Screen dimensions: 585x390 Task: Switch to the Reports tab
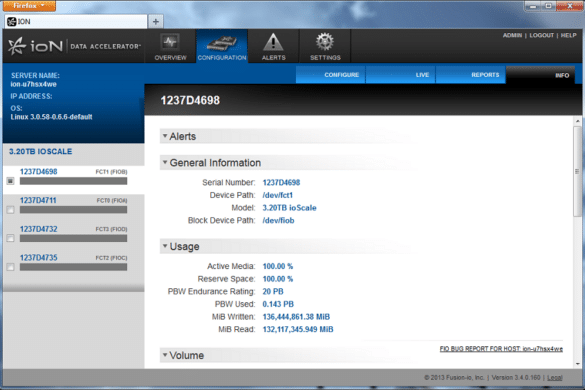[x=470, y=75]
